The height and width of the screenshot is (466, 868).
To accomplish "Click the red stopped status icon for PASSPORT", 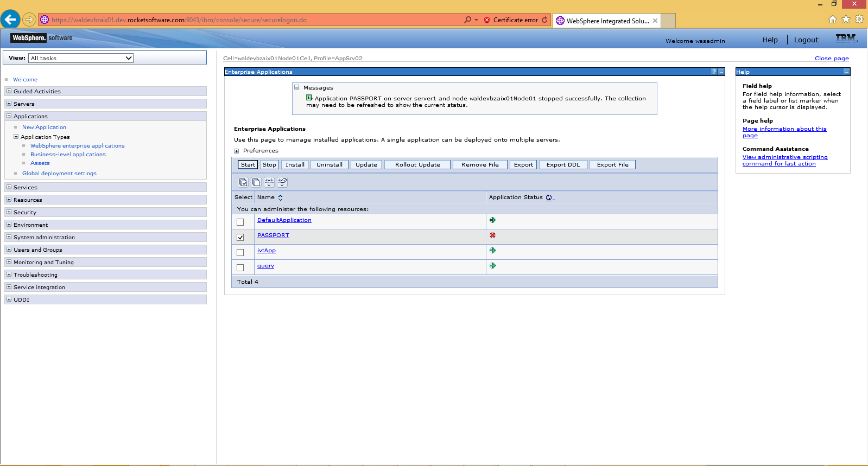I will pyautogui.click(x=492, y=235).
